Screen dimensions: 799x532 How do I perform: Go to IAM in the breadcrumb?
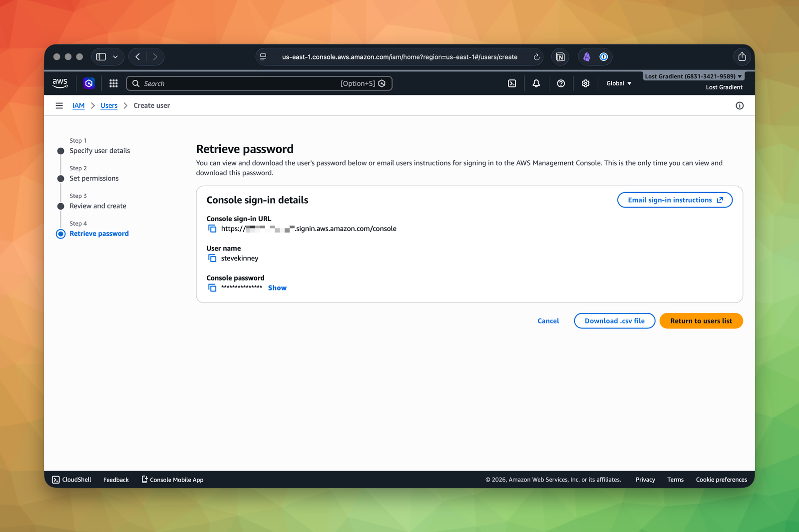tap(78, 106)
